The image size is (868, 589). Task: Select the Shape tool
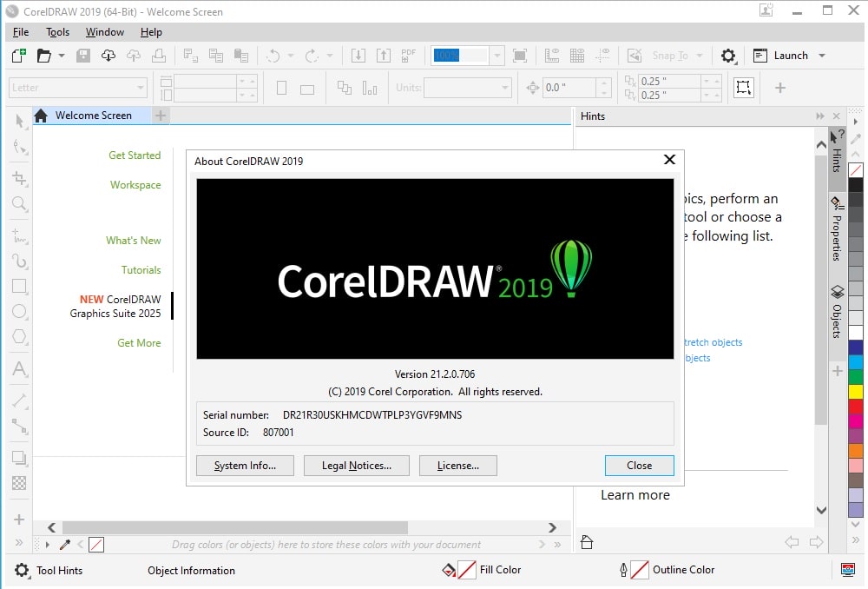[x=18, y=147]
